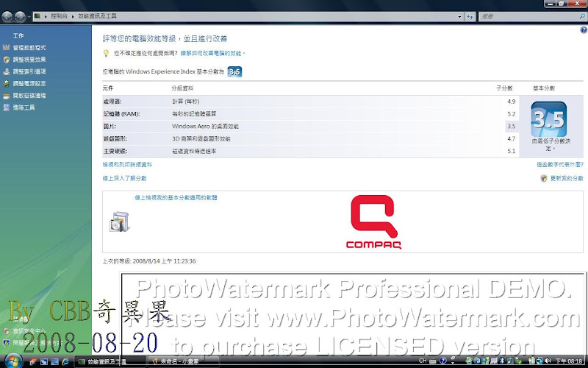Viewport: 588px width, 368px height.
Task: Open the Windows Start orb
Action: point(13,361)
